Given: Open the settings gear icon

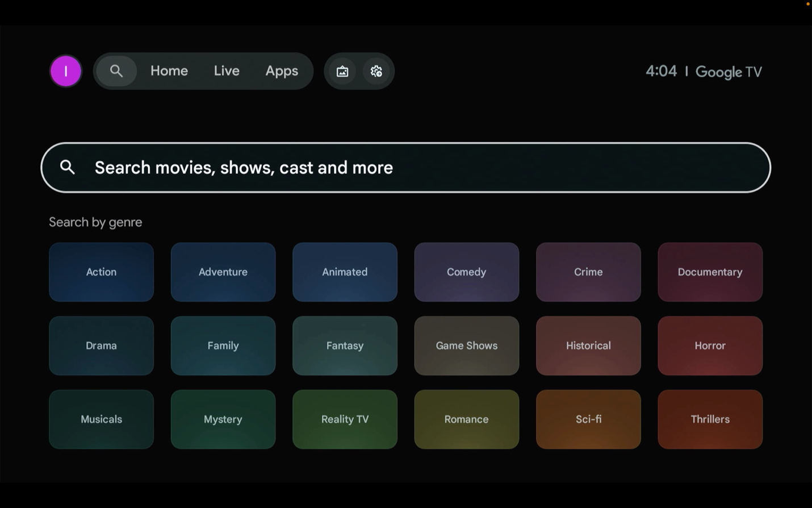Looking at the screenshot, I should point(376,71).
